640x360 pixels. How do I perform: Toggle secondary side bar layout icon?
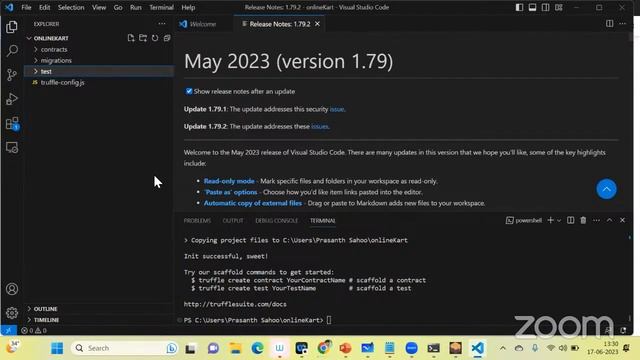click(545, 7)
